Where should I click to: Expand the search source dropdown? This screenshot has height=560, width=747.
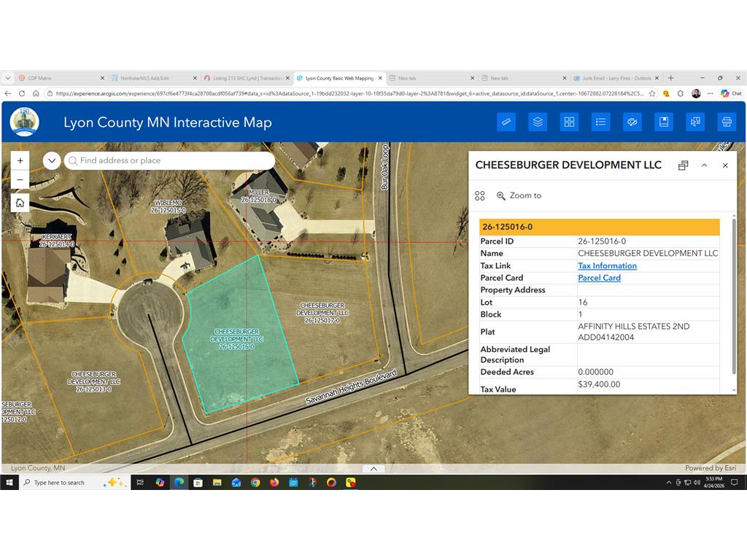52,160
